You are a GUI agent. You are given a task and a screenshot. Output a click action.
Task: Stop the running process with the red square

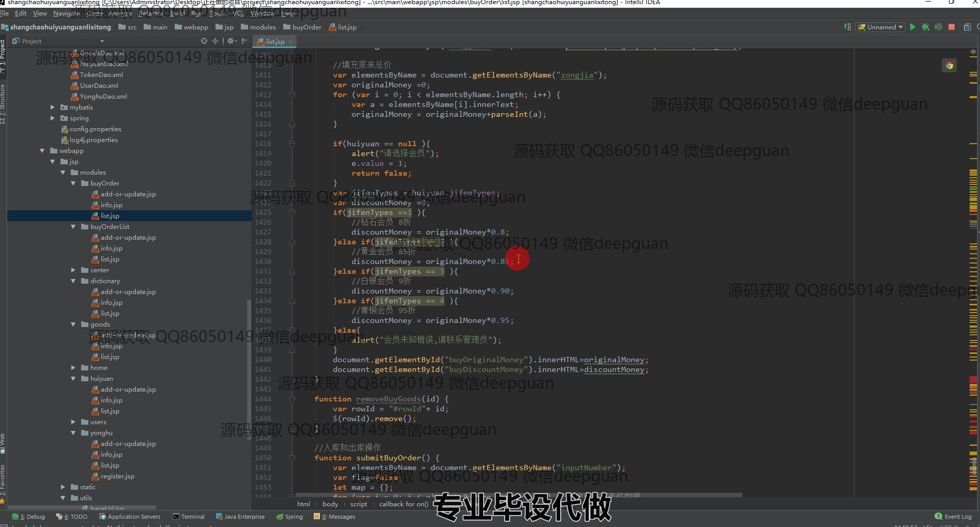[952, 27]
